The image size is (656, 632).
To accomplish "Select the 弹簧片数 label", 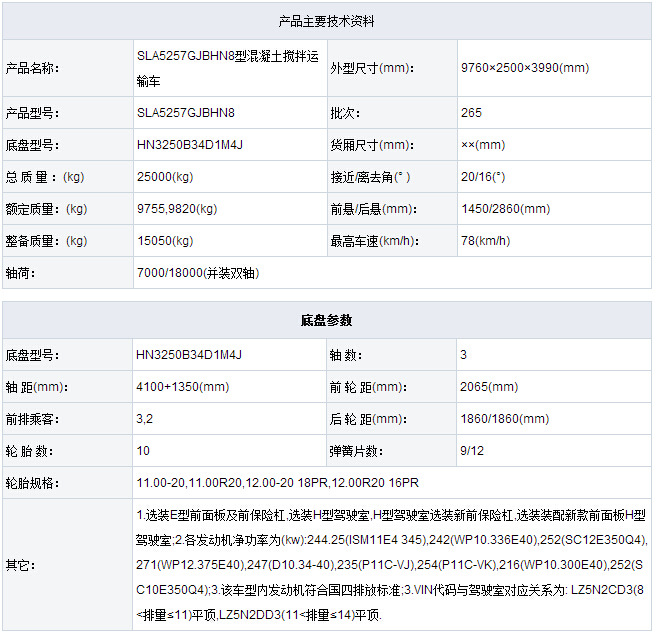I will pyautogui.click(x=356, y=451).
